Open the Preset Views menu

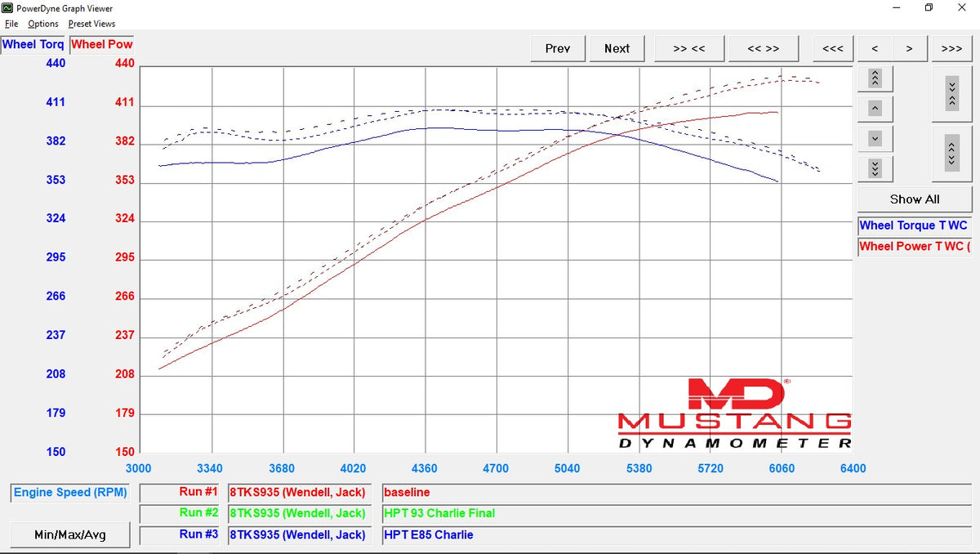91,24
